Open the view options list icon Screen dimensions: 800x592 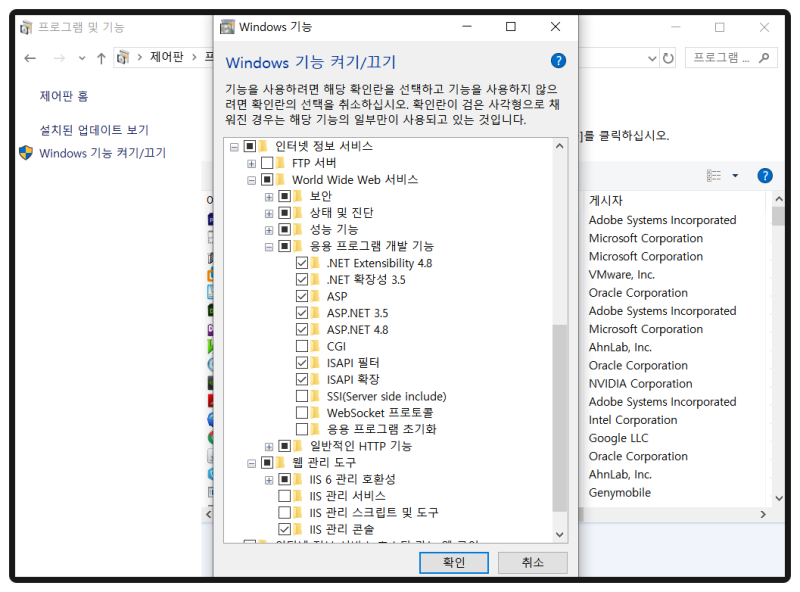(x=714, y=176)
